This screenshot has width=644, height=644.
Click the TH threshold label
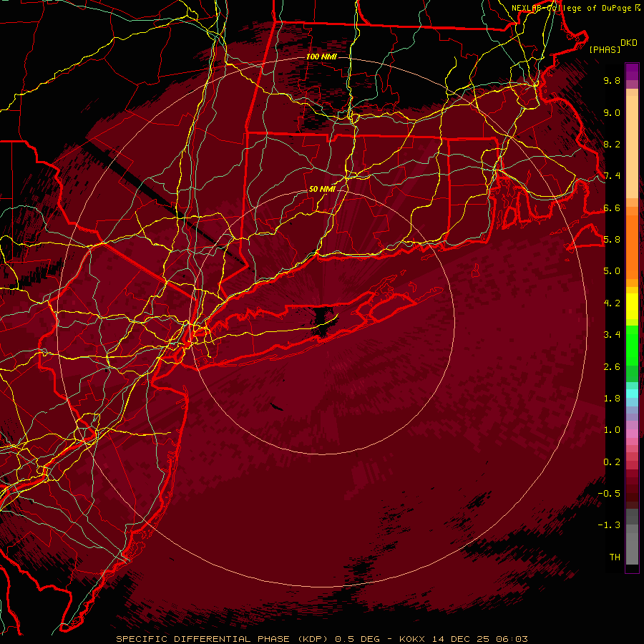615,557
